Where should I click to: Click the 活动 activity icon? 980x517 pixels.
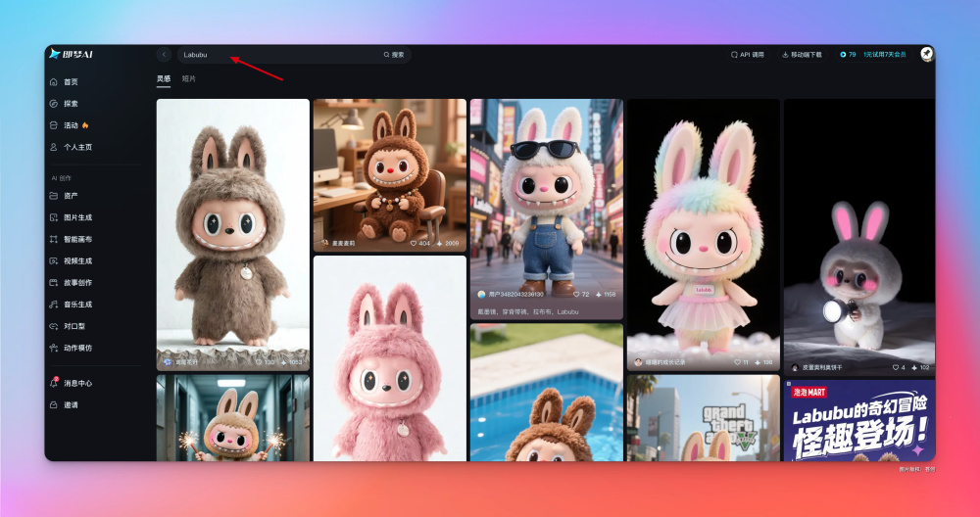click(x=54, y=125)
